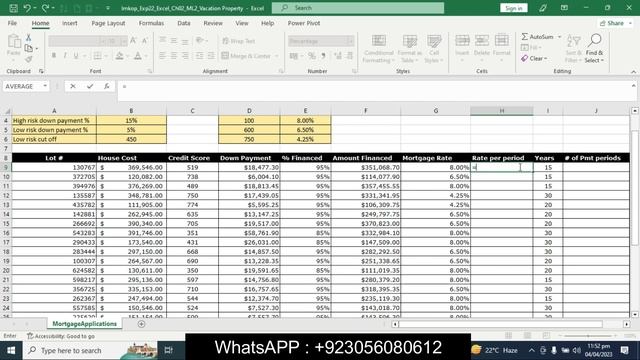Switch to the Insert tab

pyautogui.click(x=70, y=23)
